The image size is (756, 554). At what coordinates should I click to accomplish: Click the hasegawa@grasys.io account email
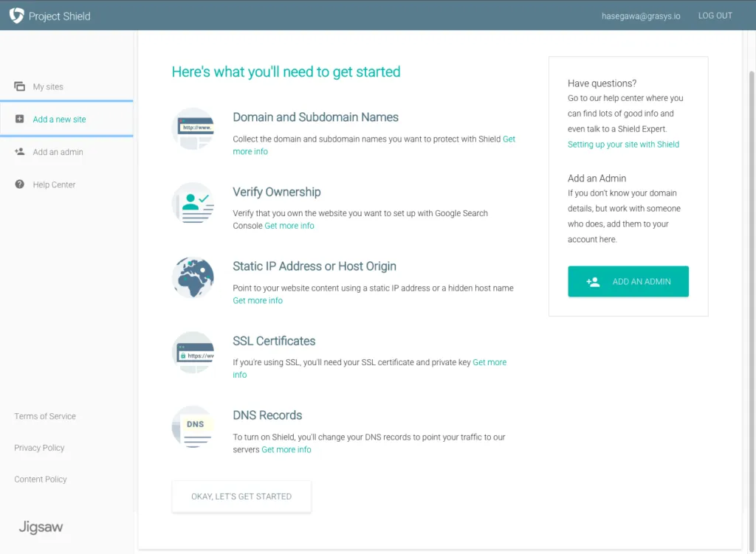point(641,16)
